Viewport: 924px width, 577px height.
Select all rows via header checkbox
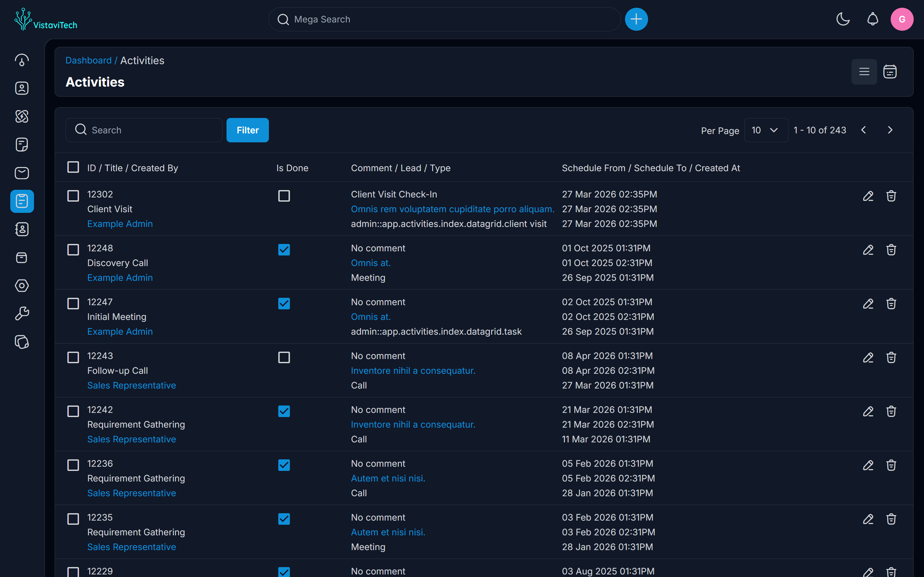pyautogui.click(x=73, y=167)
